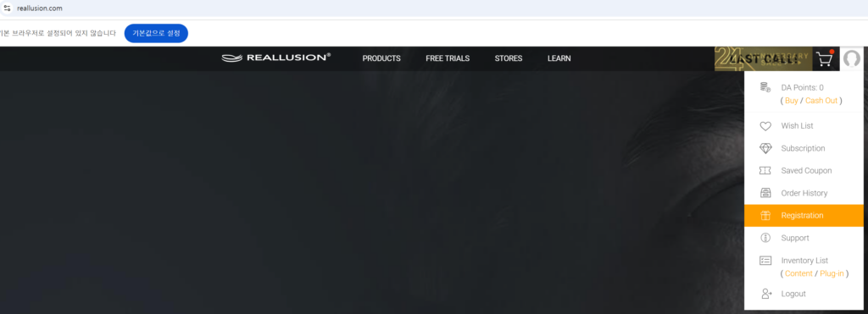Screen dimensions: 868x314
Task: Click the Registration gift box icon
Action: click(x=765, y=216)
